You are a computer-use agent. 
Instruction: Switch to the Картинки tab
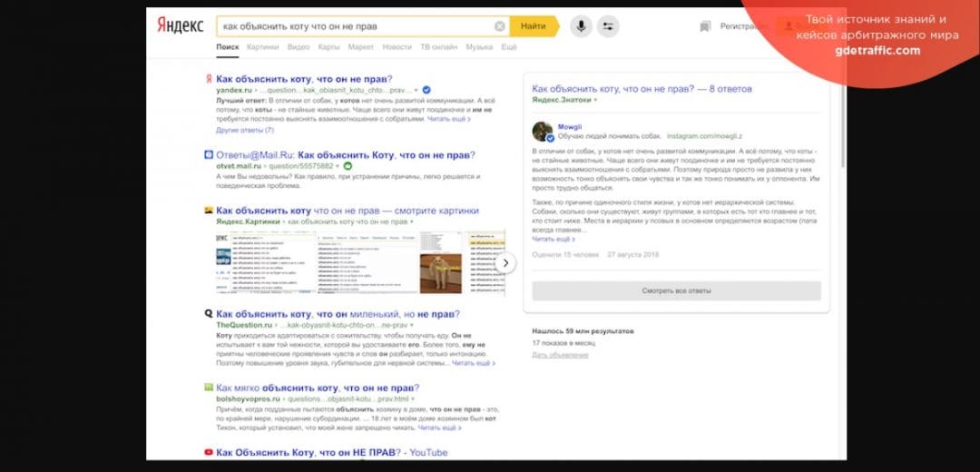(x=262, y=47)
